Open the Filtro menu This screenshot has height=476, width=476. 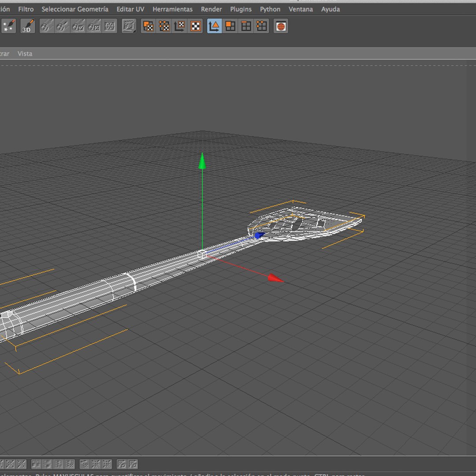point(26,9)
